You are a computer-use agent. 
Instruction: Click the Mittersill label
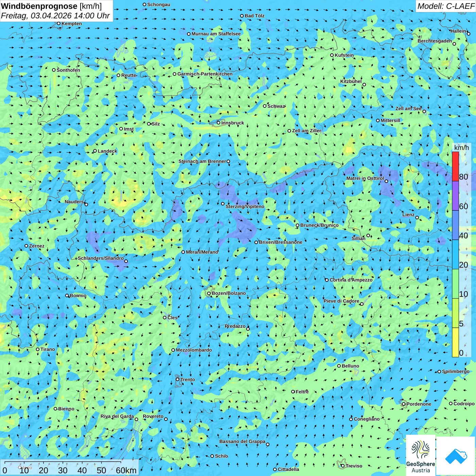point(390,120)
